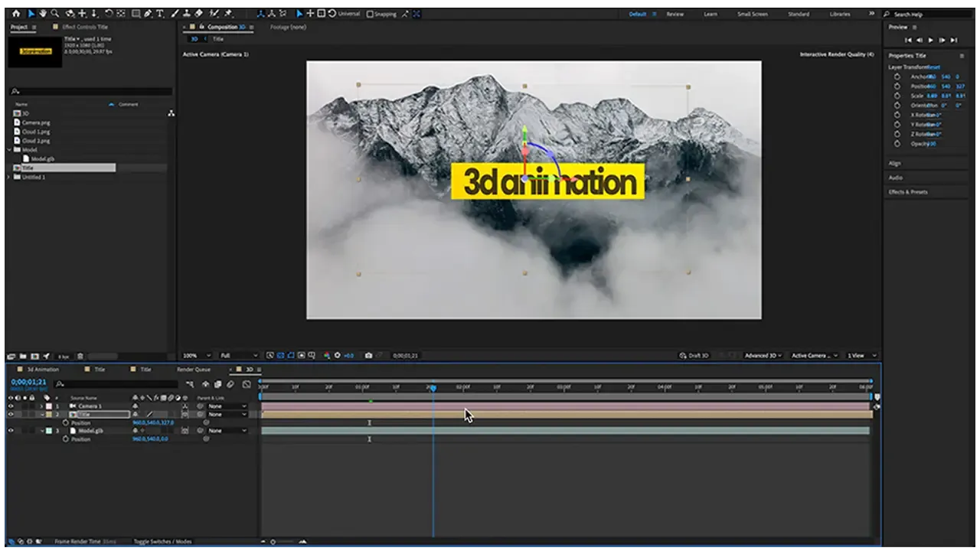Screen dimensions: 980x551
Task: Collapse the Model folder in Project panel
Action: pos(9,150)
